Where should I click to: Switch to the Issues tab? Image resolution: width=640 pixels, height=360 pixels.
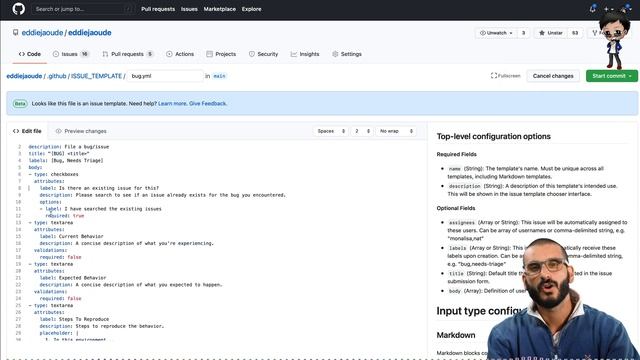pyautogui.click(x=71, y=54)
